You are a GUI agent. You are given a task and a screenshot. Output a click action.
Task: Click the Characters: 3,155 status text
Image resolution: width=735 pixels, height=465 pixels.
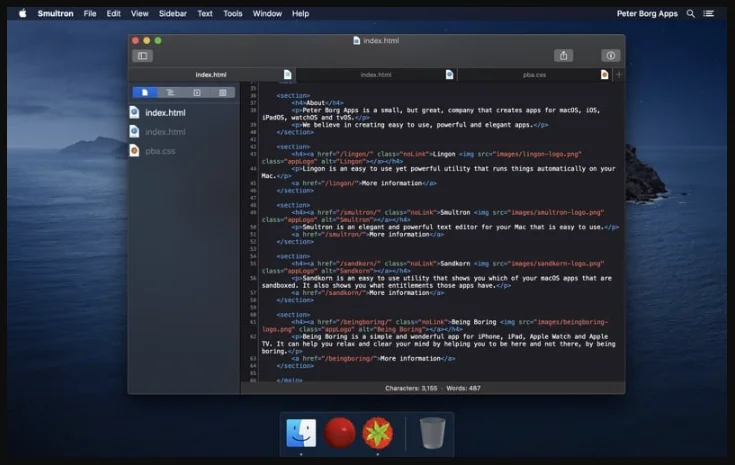click(411, 388)
